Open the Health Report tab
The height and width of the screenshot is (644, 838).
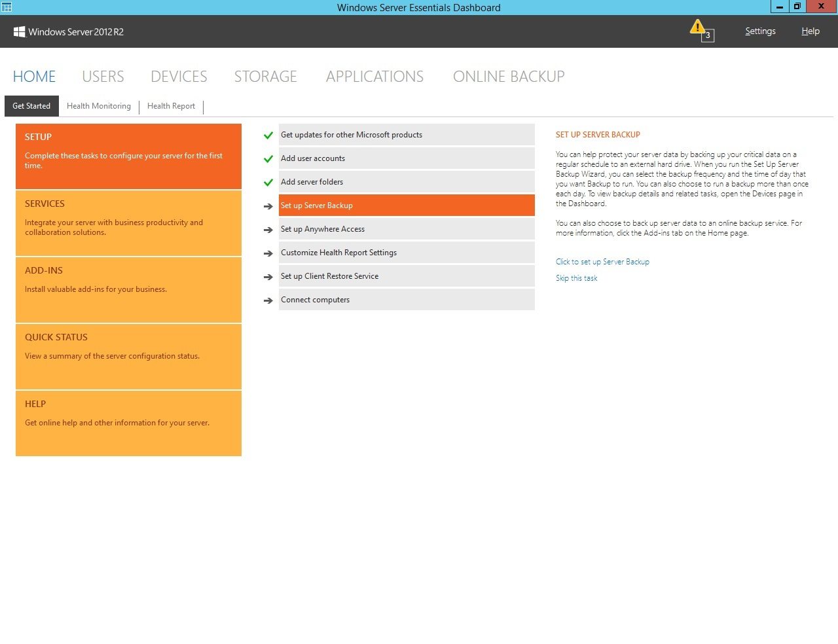point(171,106)
